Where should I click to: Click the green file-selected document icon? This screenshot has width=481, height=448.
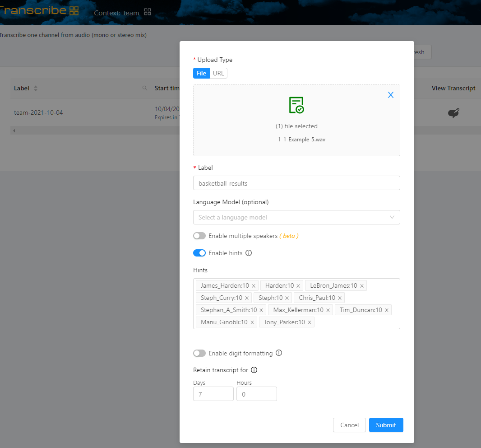coord(296,105)
